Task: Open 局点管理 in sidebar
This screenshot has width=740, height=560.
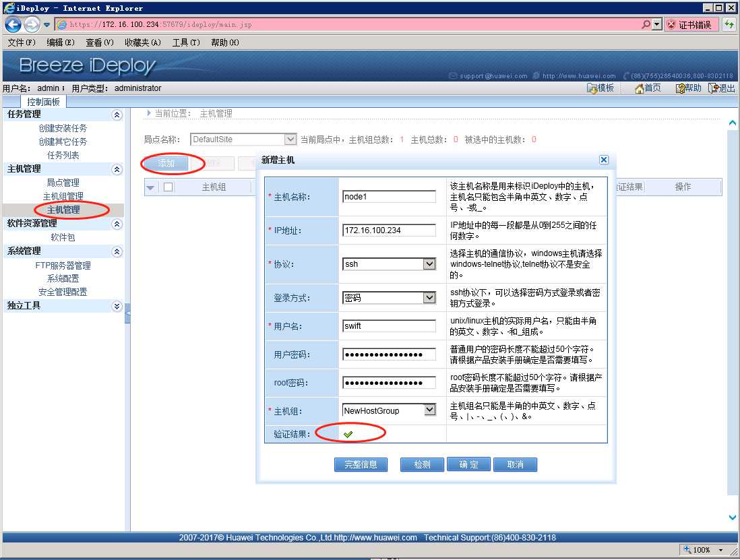Action: pyautogui.click(x=63, y=183)
